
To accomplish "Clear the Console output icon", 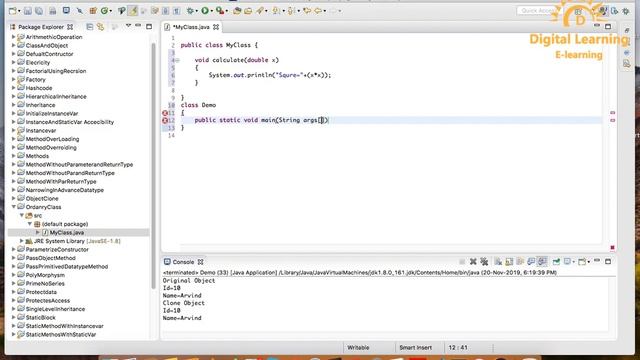I will tap(498, 262).
